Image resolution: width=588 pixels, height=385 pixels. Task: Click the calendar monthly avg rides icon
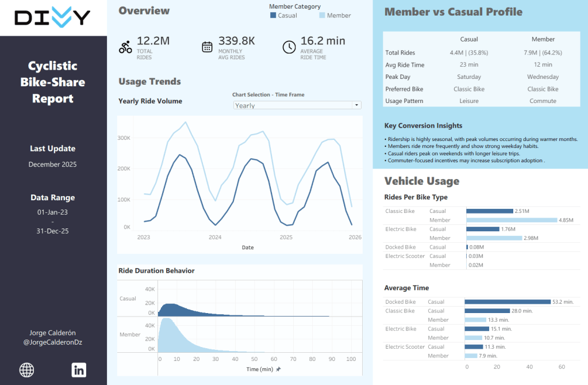tap(207, 47)
